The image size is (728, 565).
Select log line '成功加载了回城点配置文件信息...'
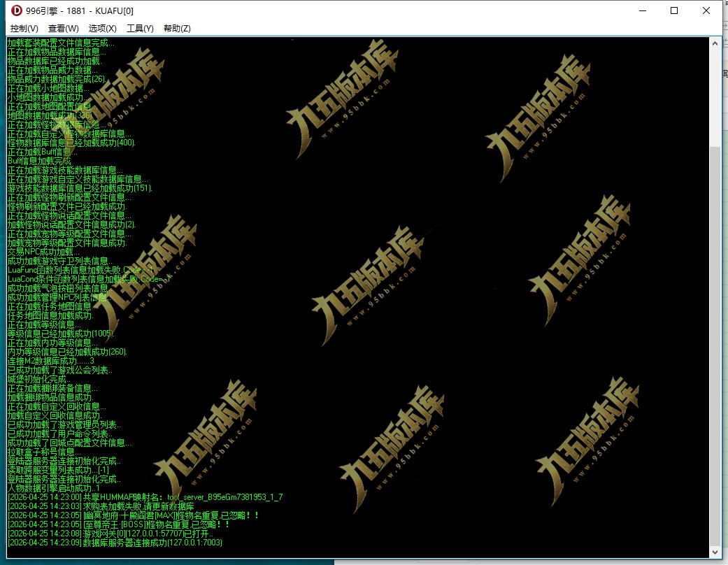[69, 443]
